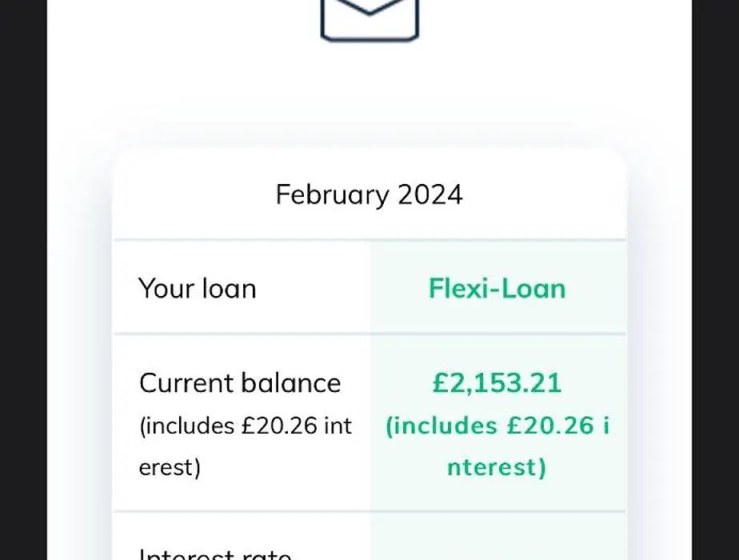The height and width of the screenshot is (560, 739).
Task: Click blank header area right of 'February 2024'
Action: pos(544,194)
